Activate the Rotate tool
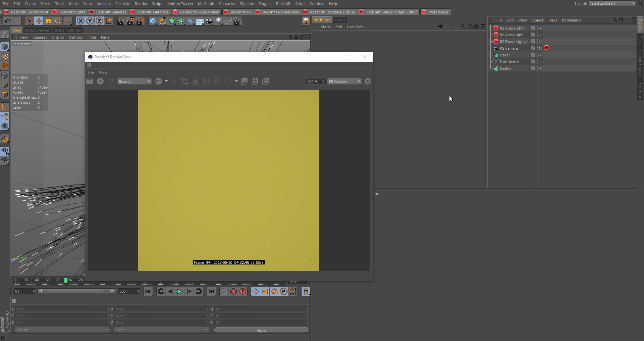 [58, 21]
